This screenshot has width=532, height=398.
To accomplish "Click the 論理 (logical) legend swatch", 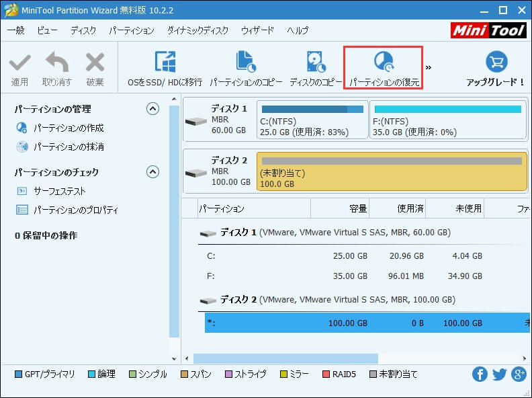I will click(x=91, y=374).
